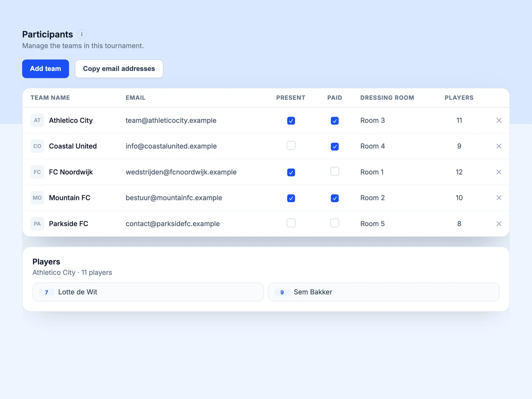Sort by the Team Name column header
Image resolution: width=532 pixels, height=399 pixels.
click(50, 98)
